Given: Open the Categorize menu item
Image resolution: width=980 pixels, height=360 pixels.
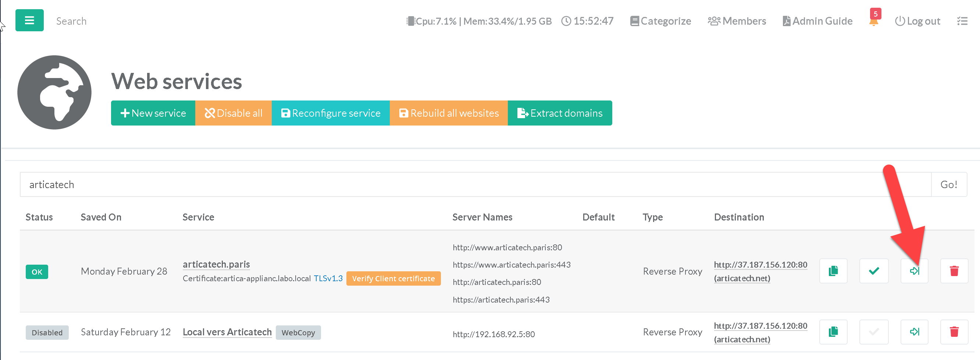Looking at the screenshot, I should pyautogui.click(x=660, y=21).
